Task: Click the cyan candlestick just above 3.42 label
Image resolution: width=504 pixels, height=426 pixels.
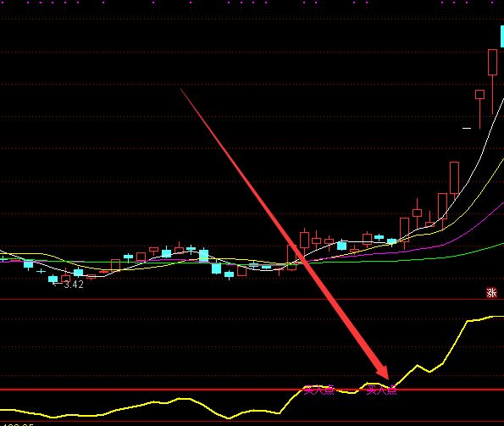Action: 53,279
